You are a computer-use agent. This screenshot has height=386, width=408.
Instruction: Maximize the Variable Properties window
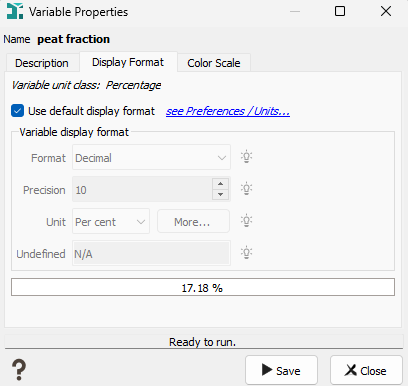[340, 11]
